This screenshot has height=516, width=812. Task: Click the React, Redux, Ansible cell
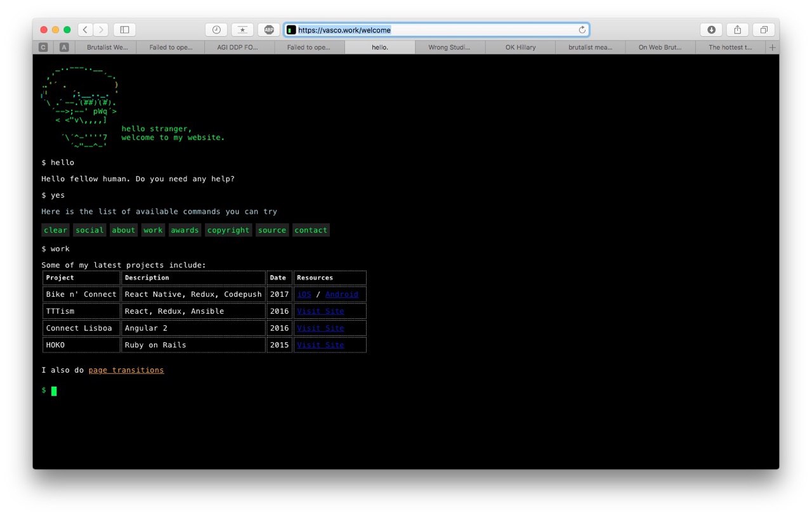(x=193, y=311)
